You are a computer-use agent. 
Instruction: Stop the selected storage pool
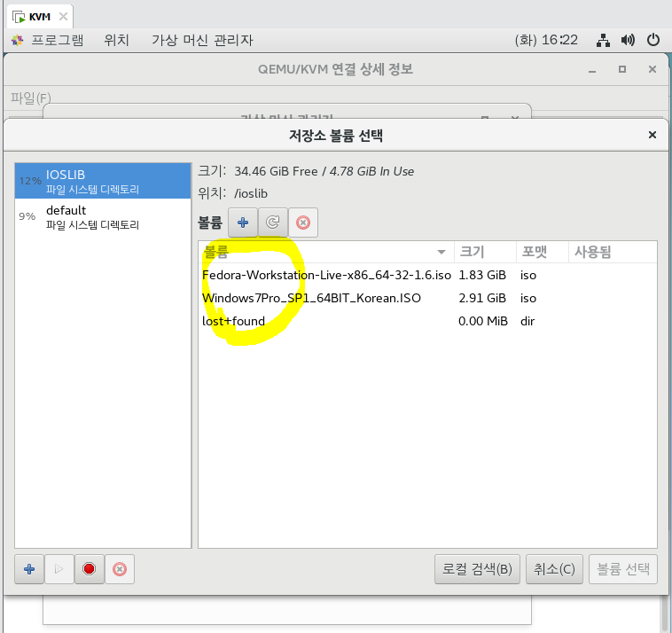90,569
